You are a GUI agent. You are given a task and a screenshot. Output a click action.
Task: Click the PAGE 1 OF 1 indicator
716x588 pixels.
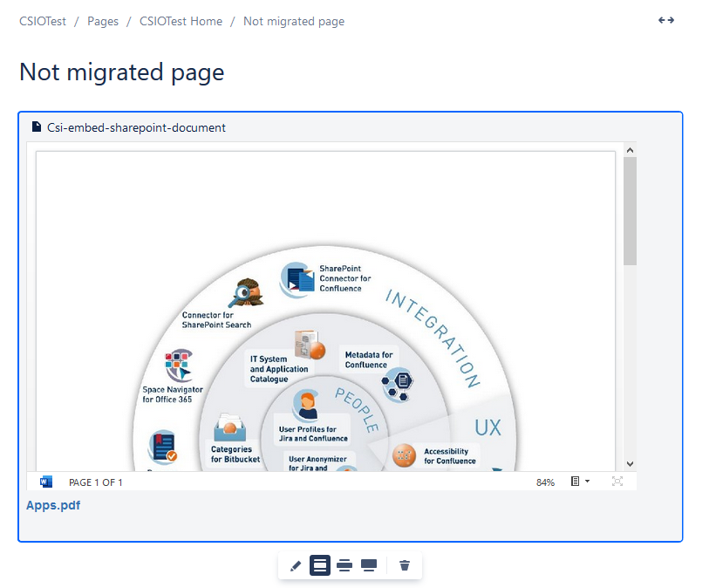pos(96,482)
